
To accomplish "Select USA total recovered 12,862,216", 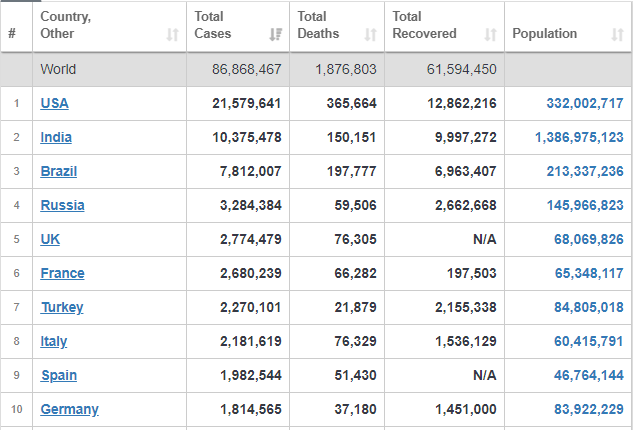I will (x=462, y=103).
